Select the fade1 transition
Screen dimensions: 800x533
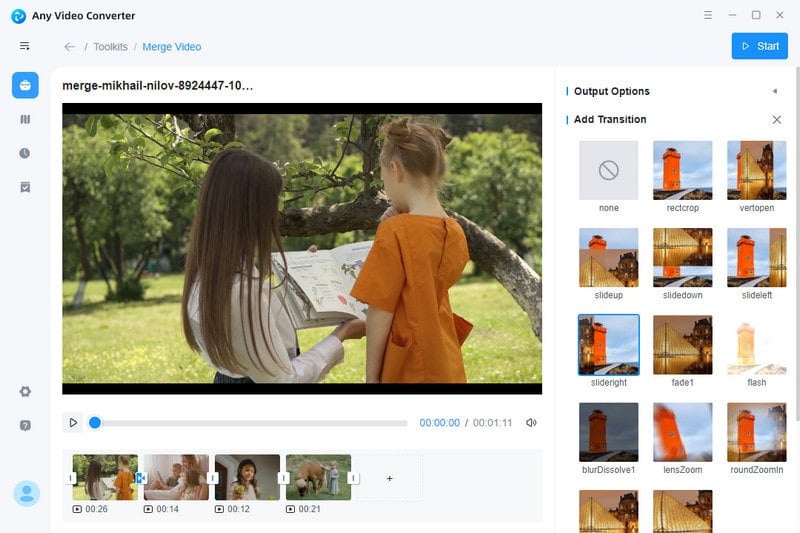pyautogui.click(x=683, y=345)
